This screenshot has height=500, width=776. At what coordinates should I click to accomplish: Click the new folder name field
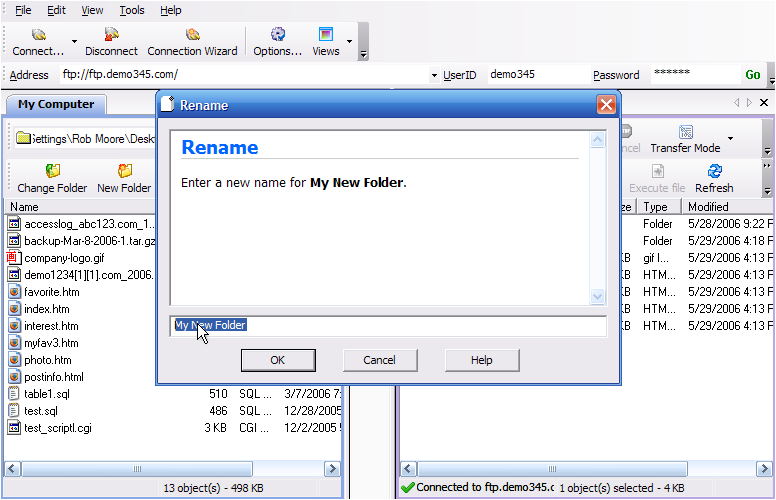click(388, 326)
